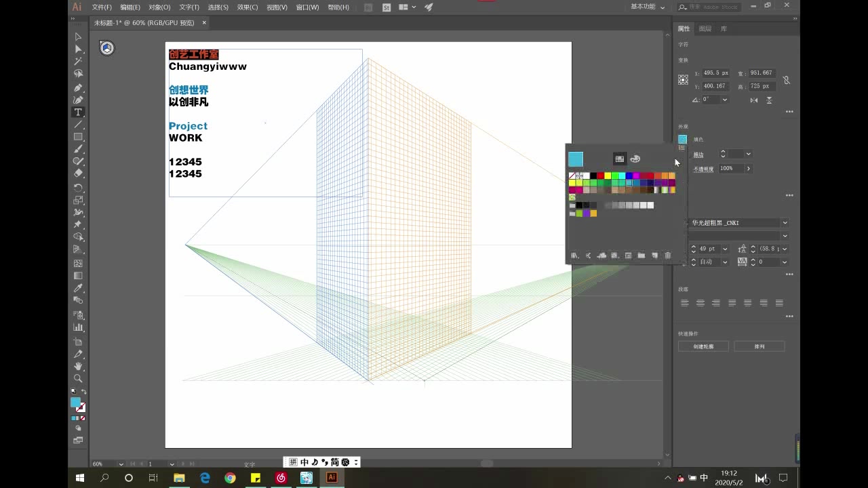This screenshot has width=868, height=488.
Task: Click the Flip Horizontal icon in the Transform section
Action: 753,100
